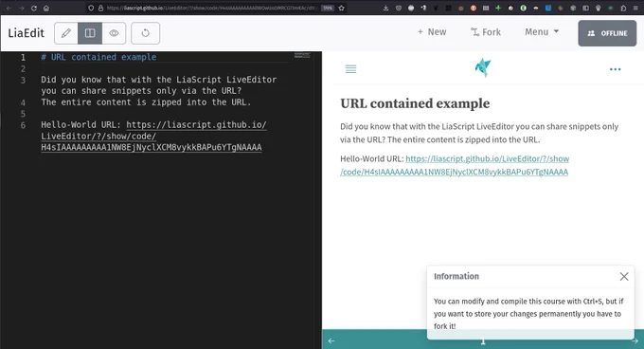This screenshot has height=349, width=644.
Task: Switch to editor-only mode with pencil icon
Action: [66, 33]
